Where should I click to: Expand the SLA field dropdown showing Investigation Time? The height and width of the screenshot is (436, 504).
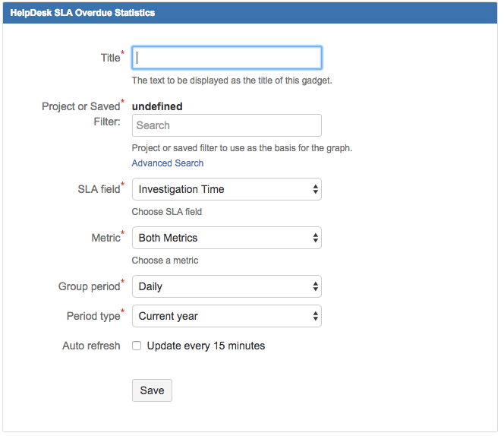[x=226, y=189]
